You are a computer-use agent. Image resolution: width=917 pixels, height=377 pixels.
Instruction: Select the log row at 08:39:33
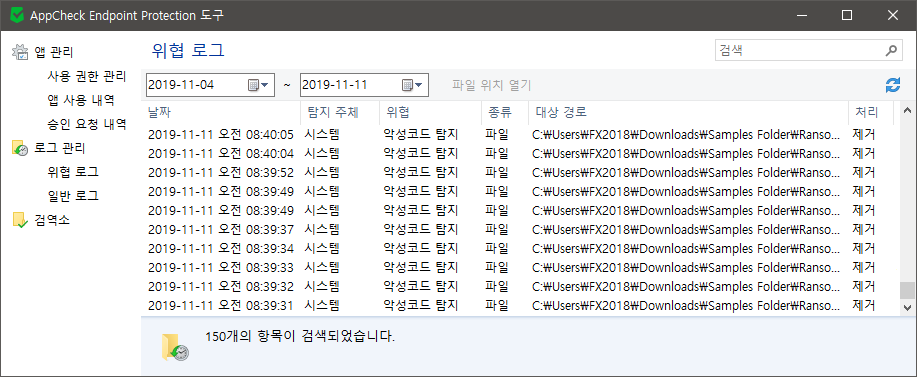[520, 268]
